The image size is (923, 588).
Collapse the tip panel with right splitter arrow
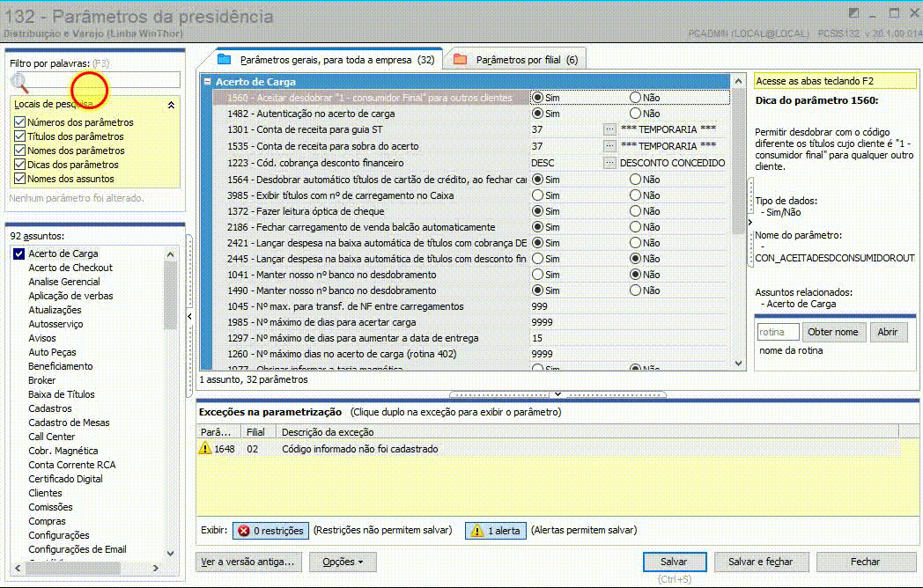pos(750,223)
